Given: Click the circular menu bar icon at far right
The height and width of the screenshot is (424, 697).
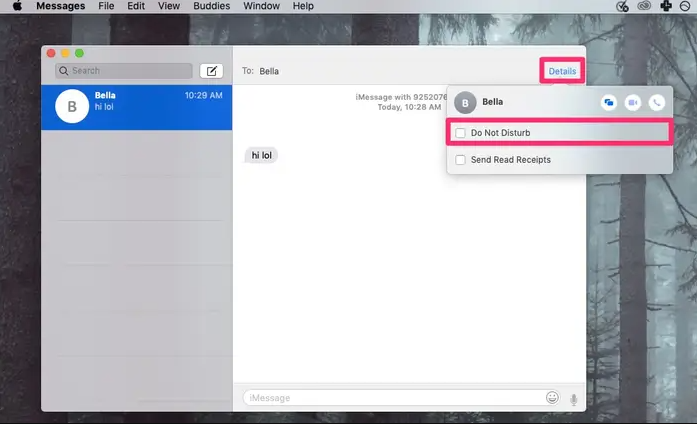Looking at the screenshot, I should click(685, 6).
